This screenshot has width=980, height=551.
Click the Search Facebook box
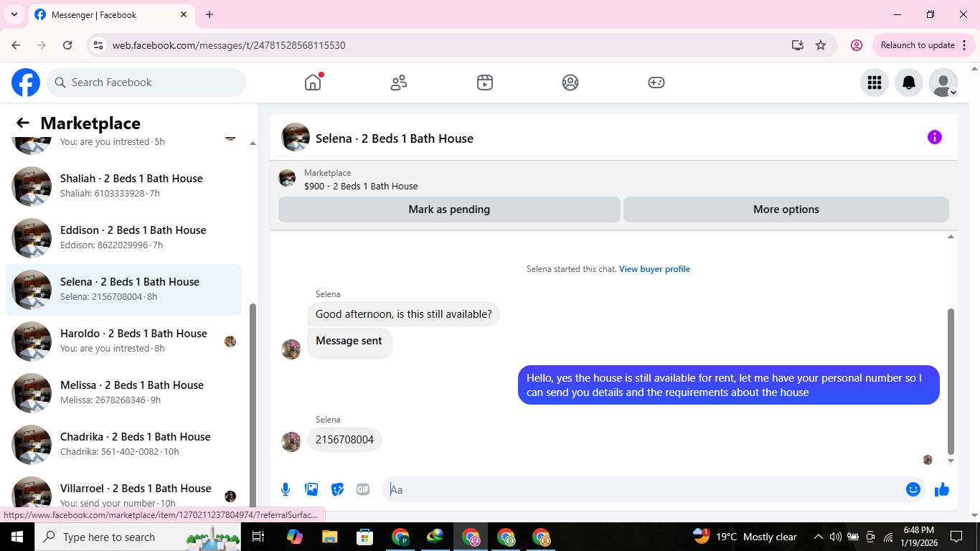pos(146,83)
